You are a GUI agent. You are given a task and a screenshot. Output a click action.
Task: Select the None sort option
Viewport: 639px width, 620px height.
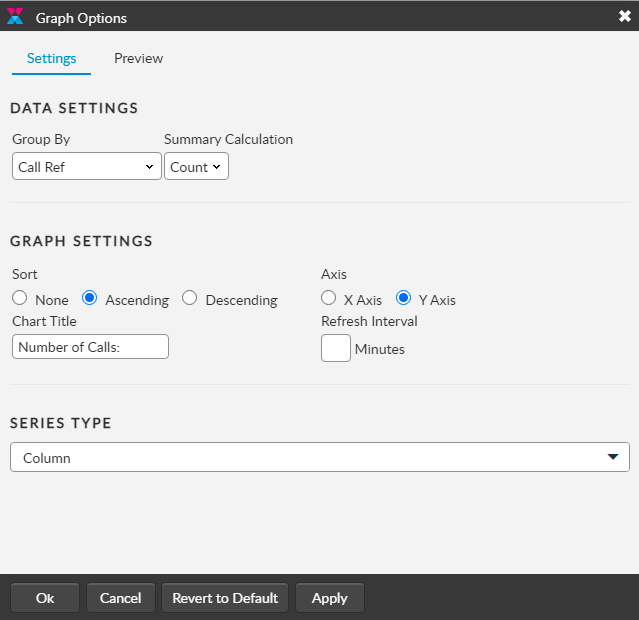point(19,298)
